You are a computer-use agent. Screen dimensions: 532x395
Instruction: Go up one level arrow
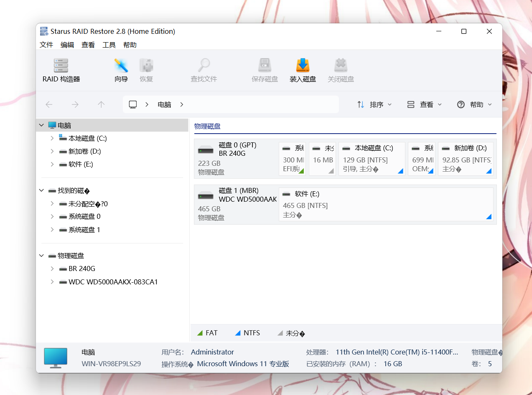[101, 104]
